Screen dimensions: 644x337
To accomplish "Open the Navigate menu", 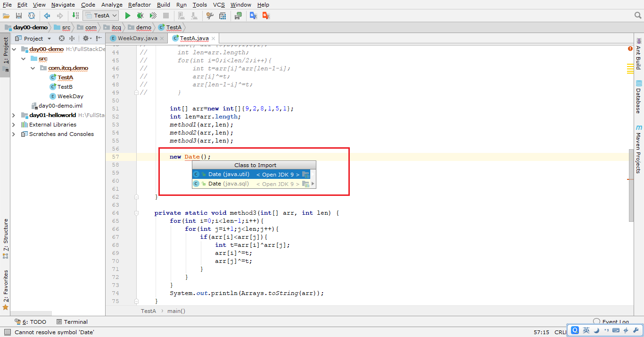I will [63, 5].
